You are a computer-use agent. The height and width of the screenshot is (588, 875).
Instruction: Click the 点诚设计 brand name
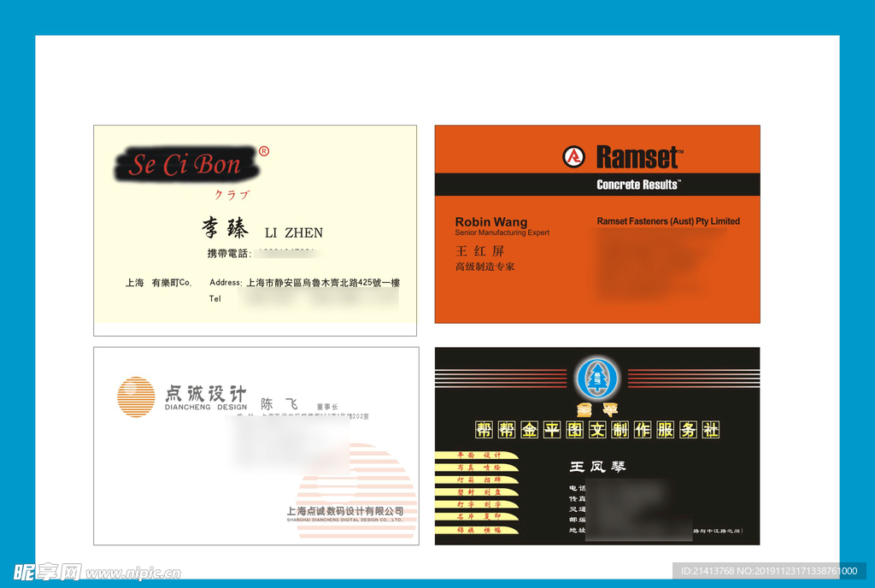pos(205,393)
